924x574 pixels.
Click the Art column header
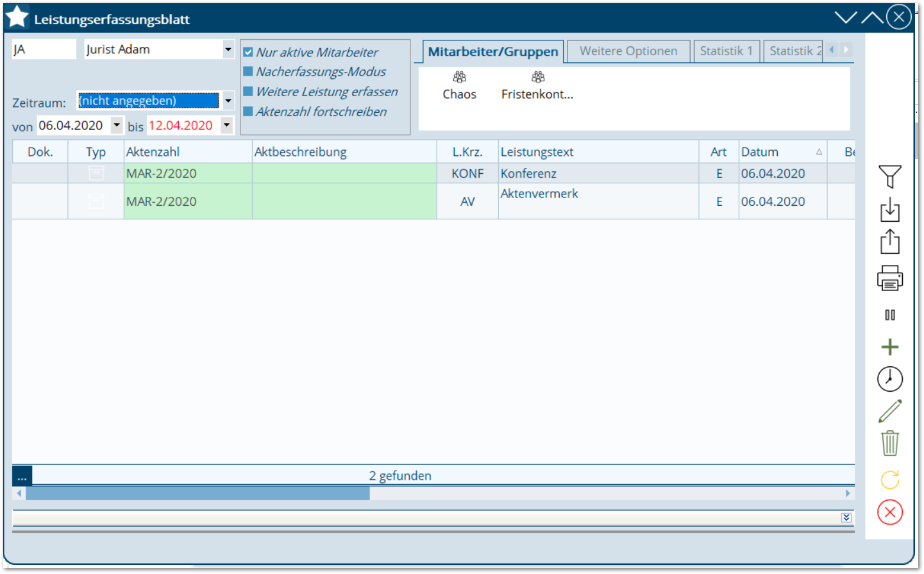[719, 152]
